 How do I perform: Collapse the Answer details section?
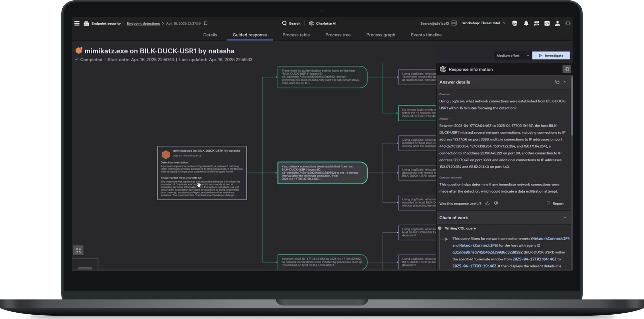pos(565,82)
